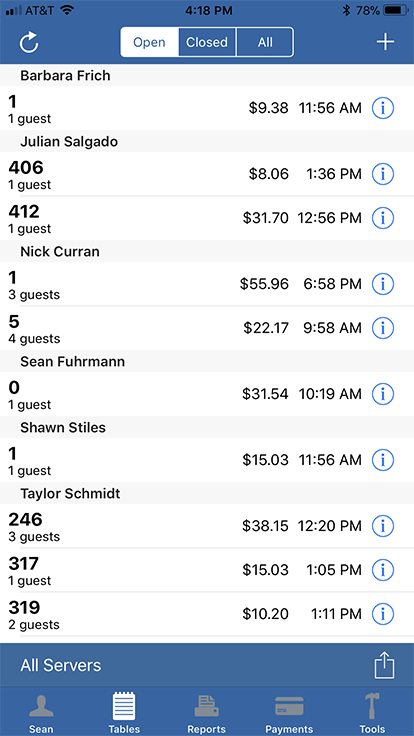Open info icon for table 246
This screenshot has height=736, width=414.
tap(383, 526)
